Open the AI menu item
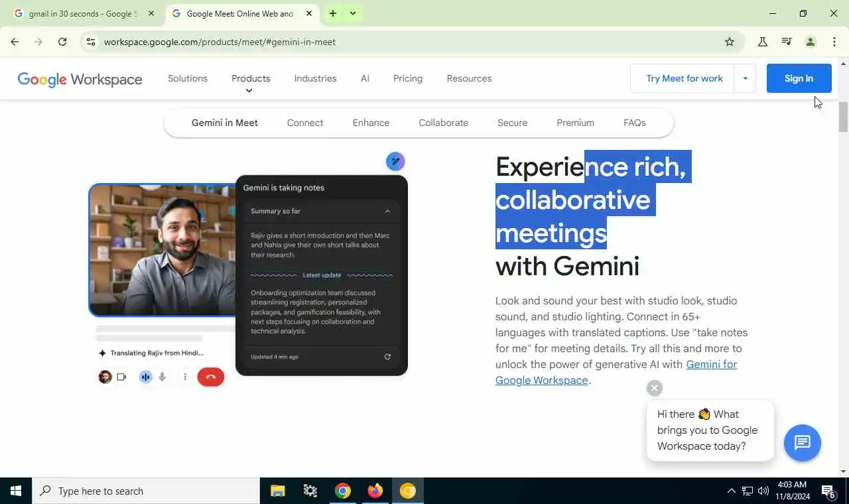The width and height of the screenshot is (849, 504). 365,78
